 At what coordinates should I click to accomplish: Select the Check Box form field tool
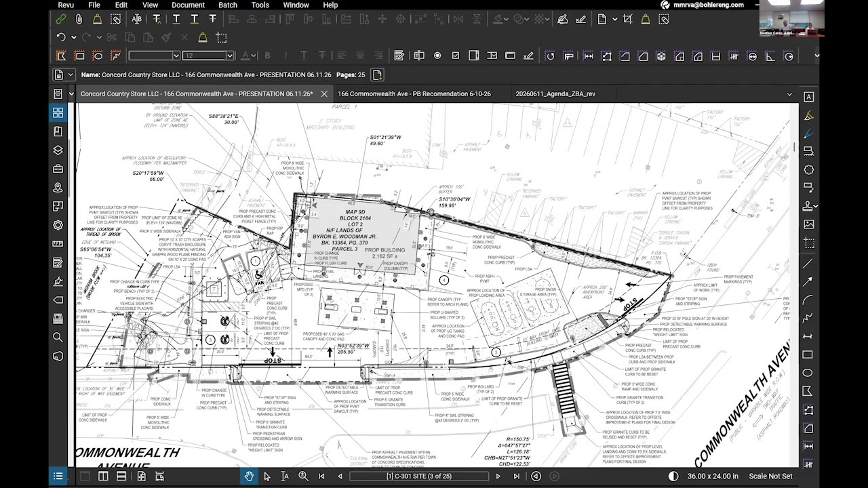[x=456, y=56]
